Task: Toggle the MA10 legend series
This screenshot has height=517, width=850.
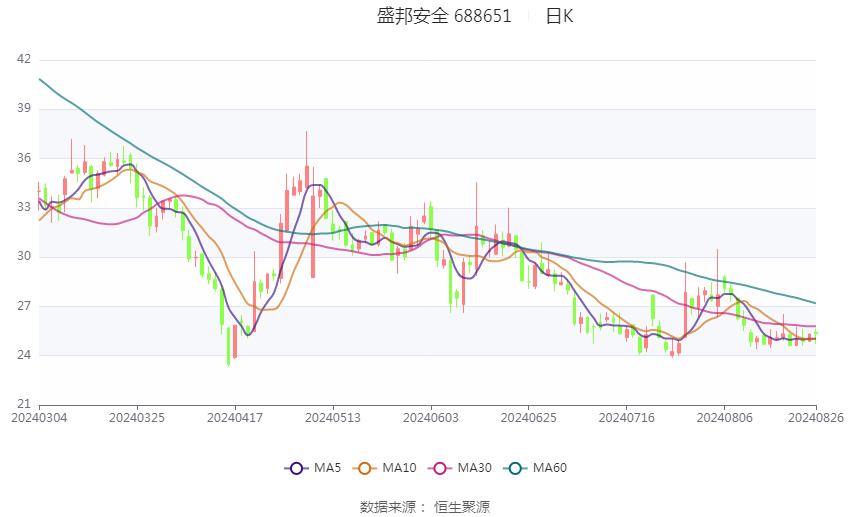Action: tap(384, 468)
